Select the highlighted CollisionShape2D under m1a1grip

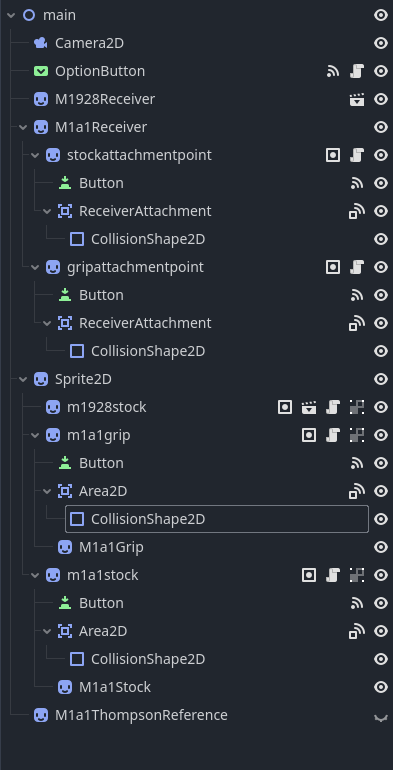217,519
